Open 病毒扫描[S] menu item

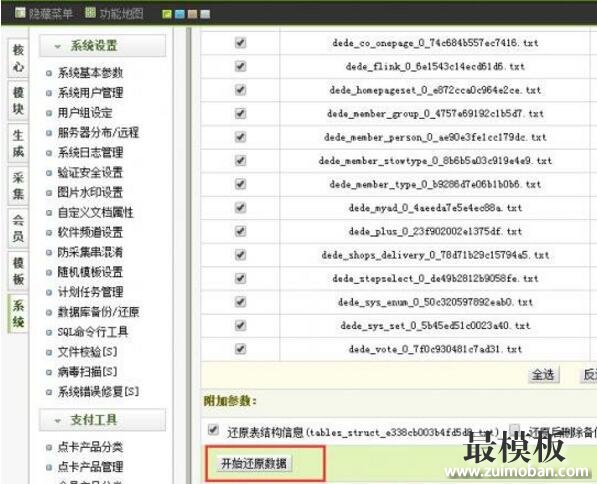[87, 372]
